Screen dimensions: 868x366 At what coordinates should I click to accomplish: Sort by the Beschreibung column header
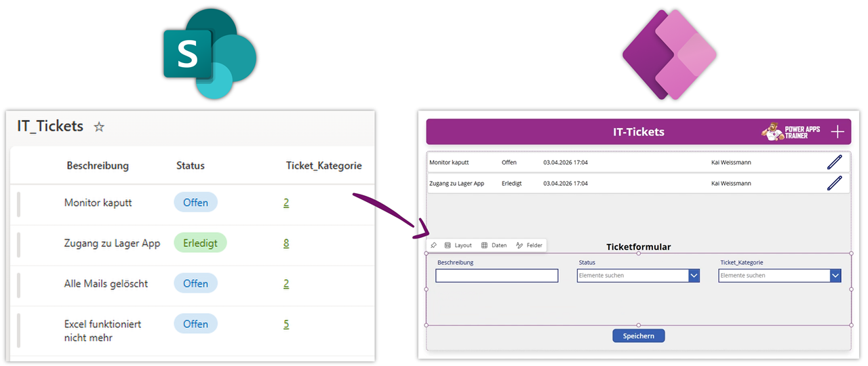click(x=98, y=165)
